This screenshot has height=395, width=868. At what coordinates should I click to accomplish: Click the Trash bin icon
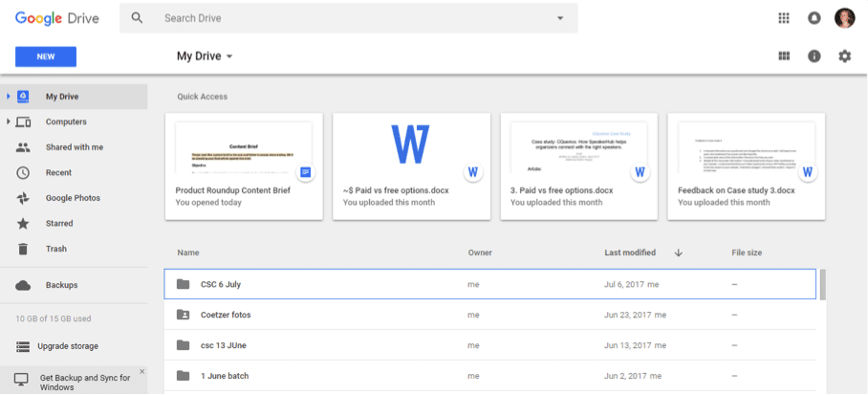click(x=23, y=250)
